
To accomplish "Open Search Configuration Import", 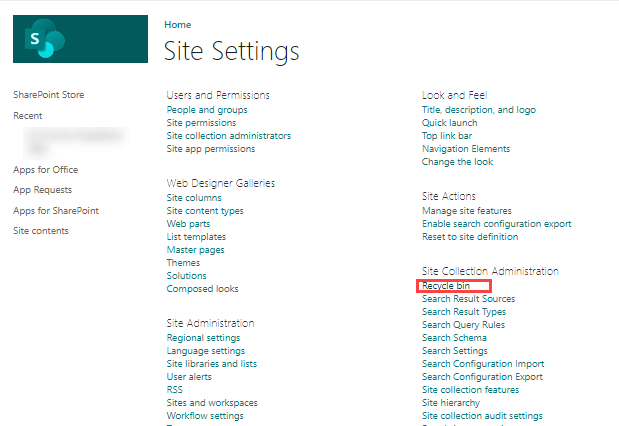I will [x=483, y=364].
